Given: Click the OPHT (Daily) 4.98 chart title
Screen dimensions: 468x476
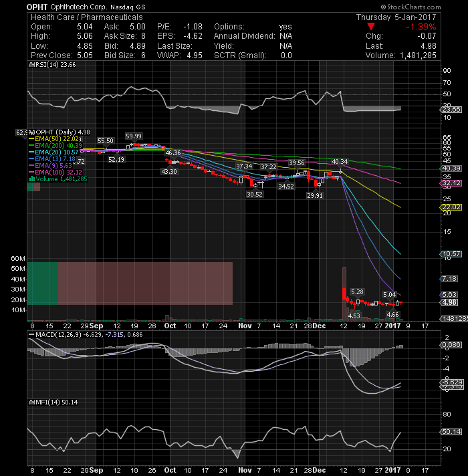Looking at the screenshot, I should (63, 132).
